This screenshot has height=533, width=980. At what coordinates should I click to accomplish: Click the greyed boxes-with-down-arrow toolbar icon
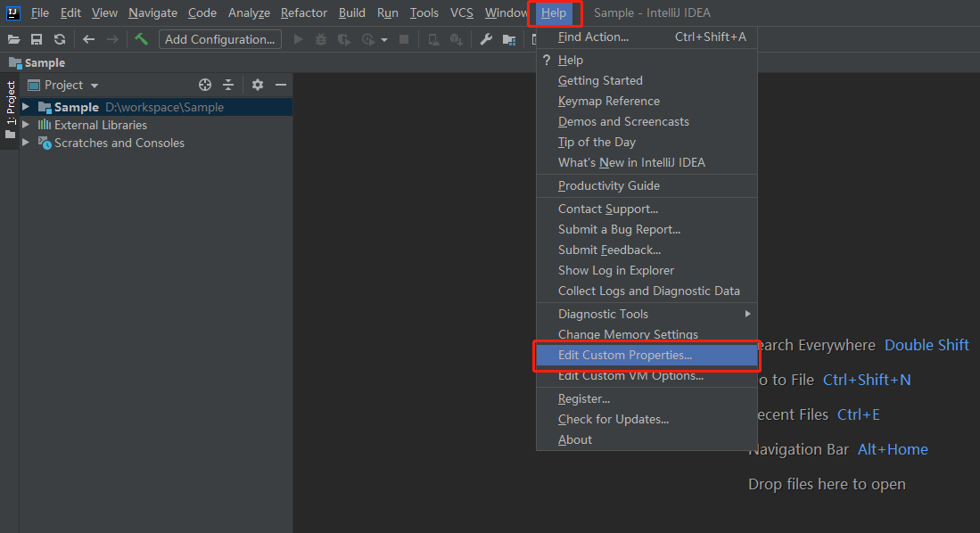[457, 40]
